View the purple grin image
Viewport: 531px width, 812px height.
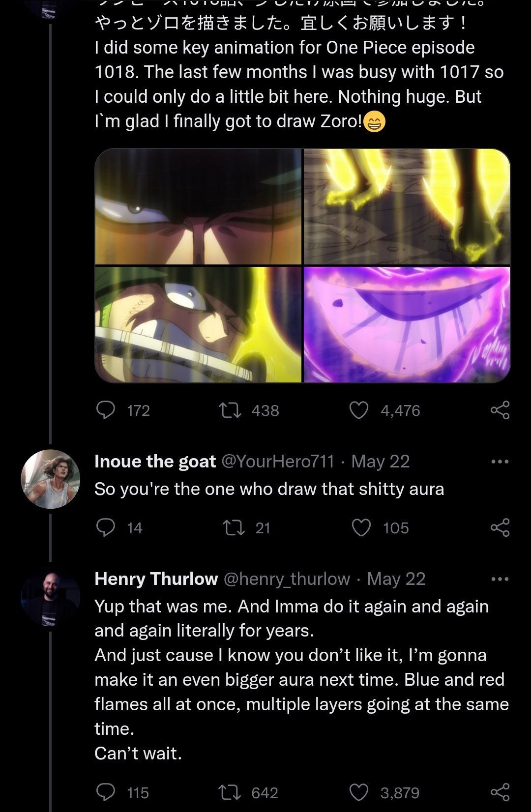pyautogui.click(x=407, y=324)
